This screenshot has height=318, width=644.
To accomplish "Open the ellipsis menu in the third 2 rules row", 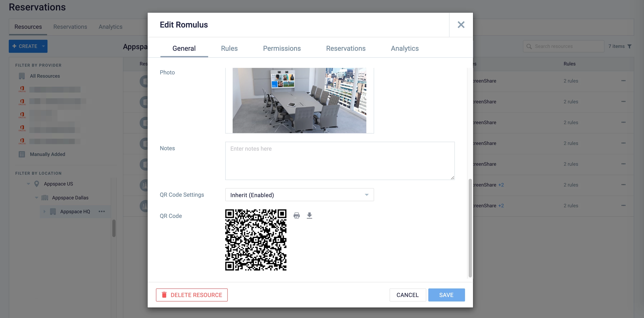I will (x=623, y=122).
